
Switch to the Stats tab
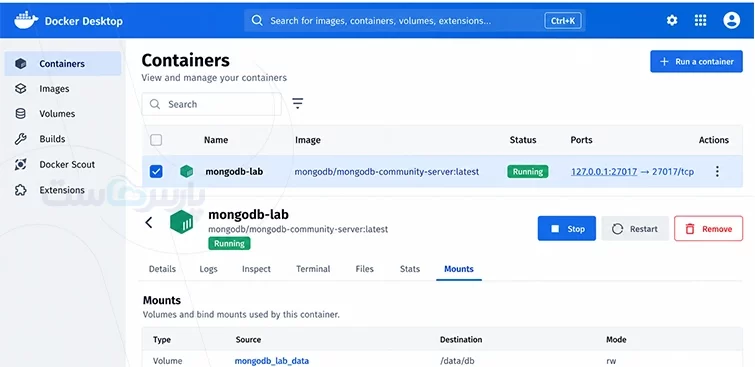coord(410,269)
